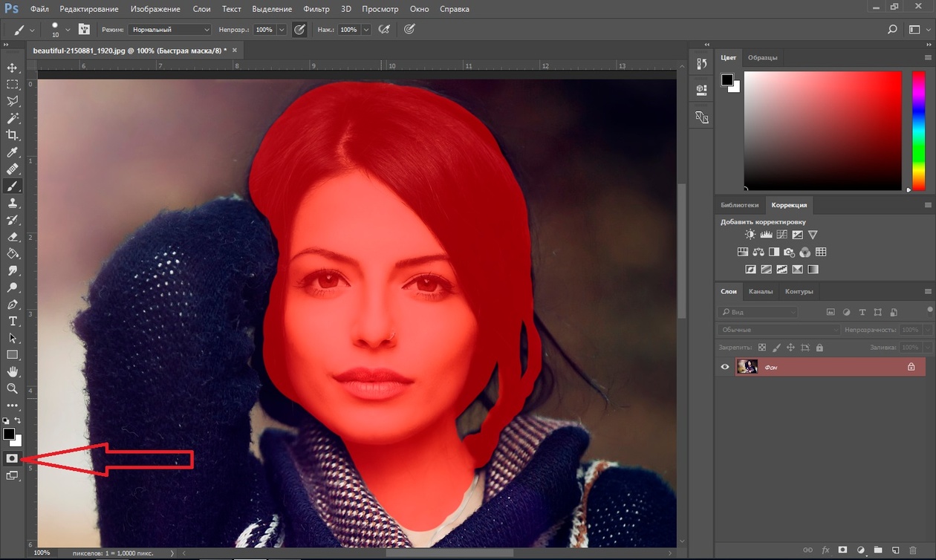The width and height of the screenshot is (936, 560).
Task: Activate the Zoom tool in toolbar
Action: pos(13,388)
